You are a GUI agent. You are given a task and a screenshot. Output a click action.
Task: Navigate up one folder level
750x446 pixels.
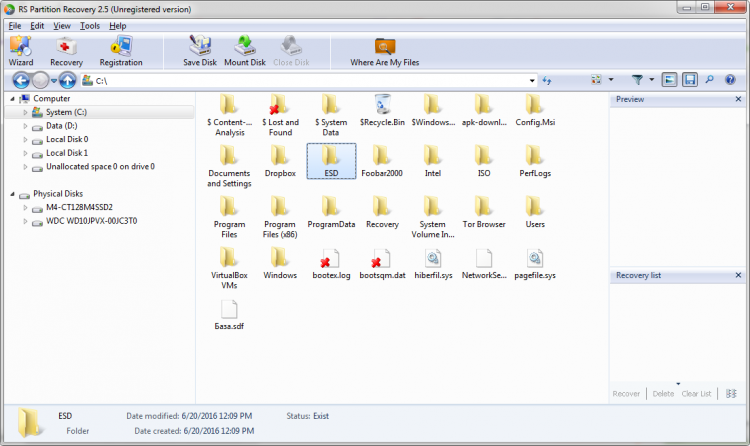pos(67,80)
